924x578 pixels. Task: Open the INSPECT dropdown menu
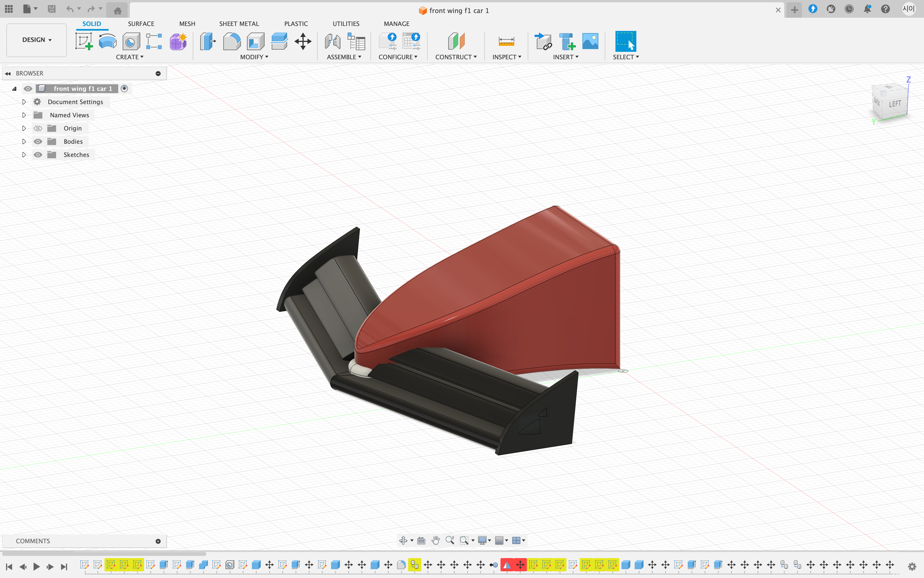506,57
